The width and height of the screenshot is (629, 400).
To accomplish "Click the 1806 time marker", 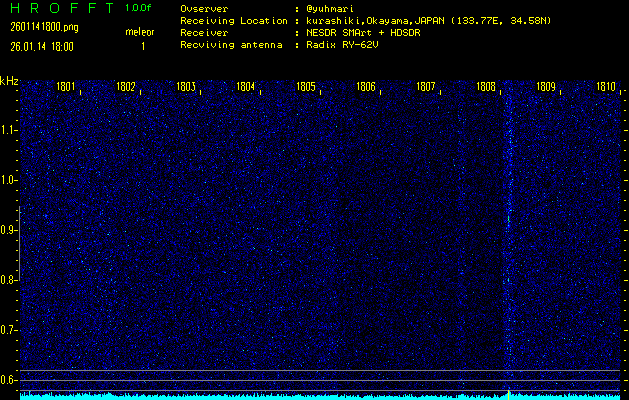I will tap(366, 86).
